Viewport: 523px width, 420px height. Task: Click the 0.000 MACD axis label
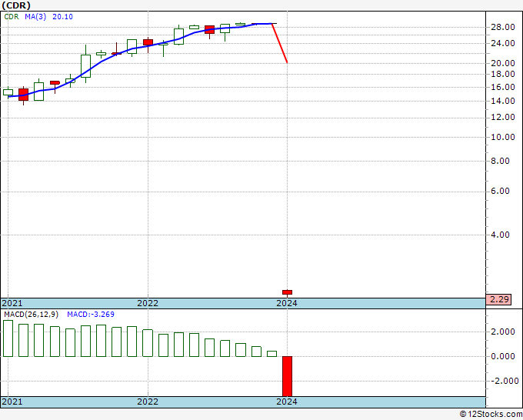(503, 356)
